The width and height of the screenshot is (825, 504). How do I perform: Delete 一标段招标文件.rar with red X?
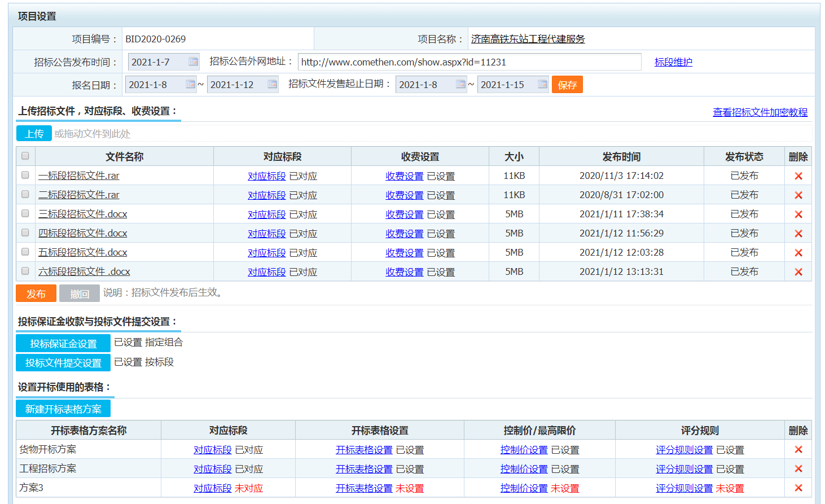pos(798,176)
